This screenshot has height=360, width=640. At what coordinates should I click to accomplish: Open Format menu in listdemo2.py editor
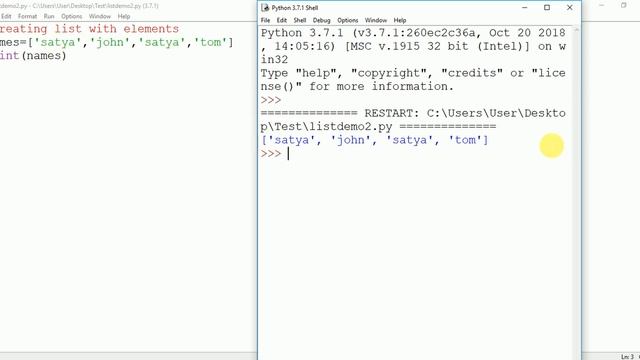coord(27,16)
